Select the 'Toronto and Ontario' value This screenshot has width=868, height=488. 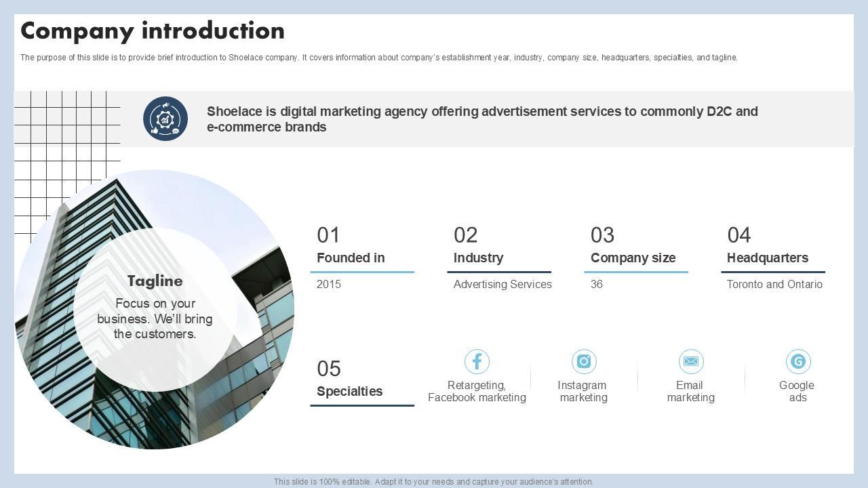click(x=774, y=284)
